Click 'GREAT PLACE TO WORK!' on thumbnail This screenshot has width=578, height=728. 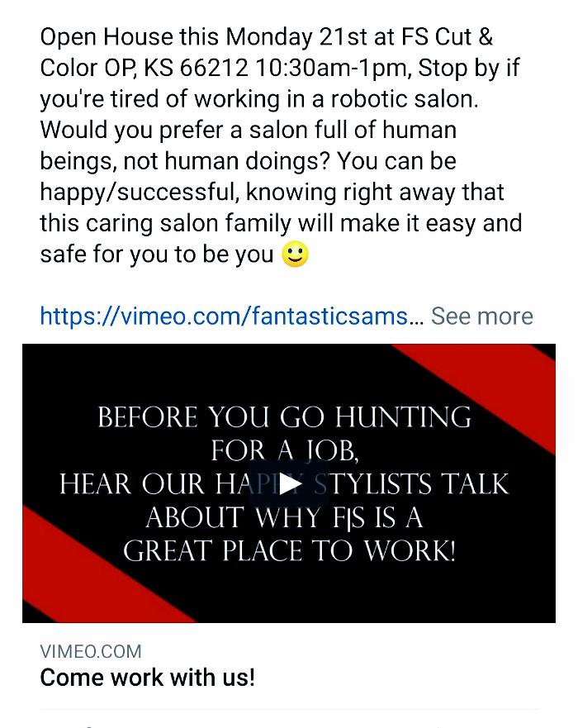[289, 551]
